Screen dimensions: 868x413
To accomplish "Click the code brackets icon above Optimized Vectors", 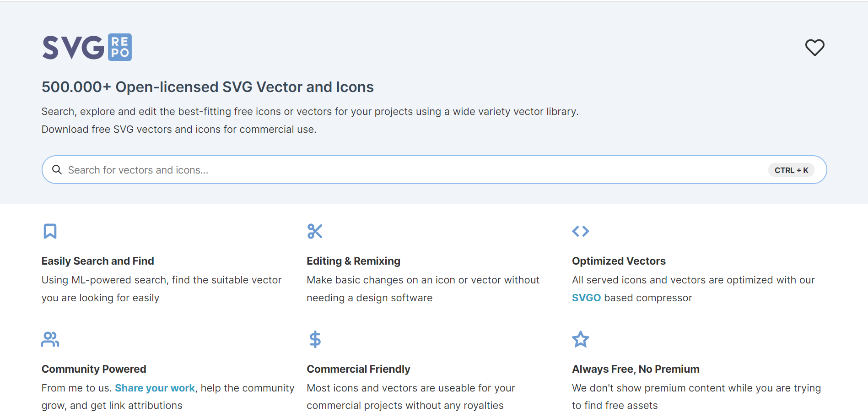I will 581,231.
